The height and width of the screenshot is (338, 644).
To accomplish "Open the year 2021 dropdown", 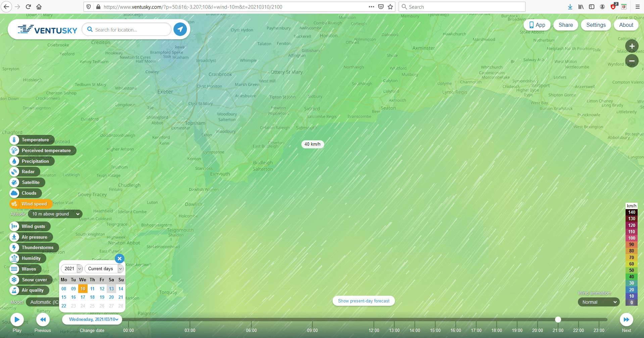I will point(72,269).
